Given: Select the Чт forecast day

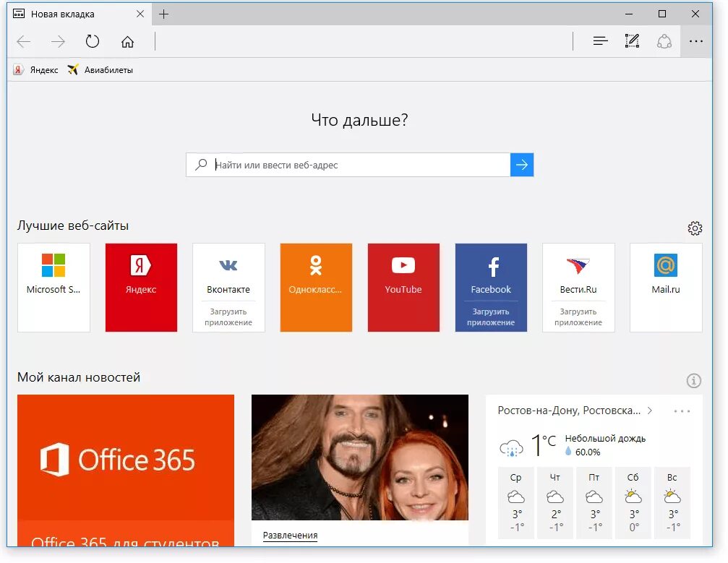Looking at the screenshot, I should (x=554, y=503).
